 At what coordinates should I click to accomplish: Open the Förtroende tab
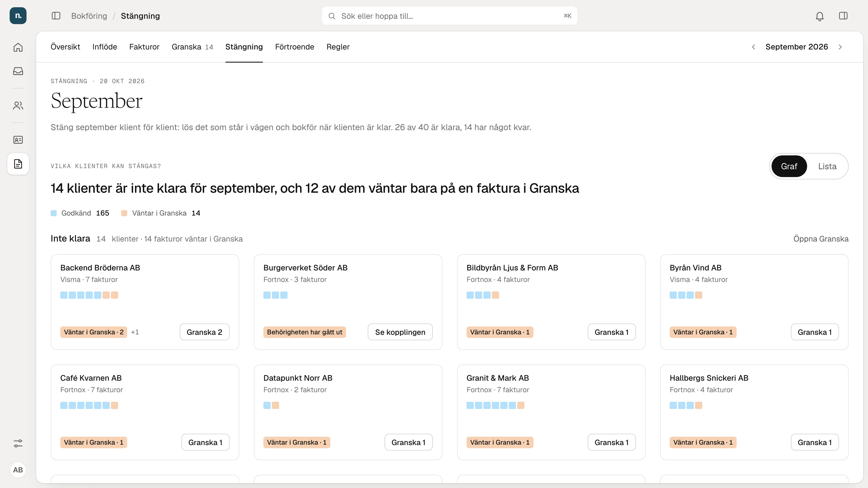[x=295, y=47]
